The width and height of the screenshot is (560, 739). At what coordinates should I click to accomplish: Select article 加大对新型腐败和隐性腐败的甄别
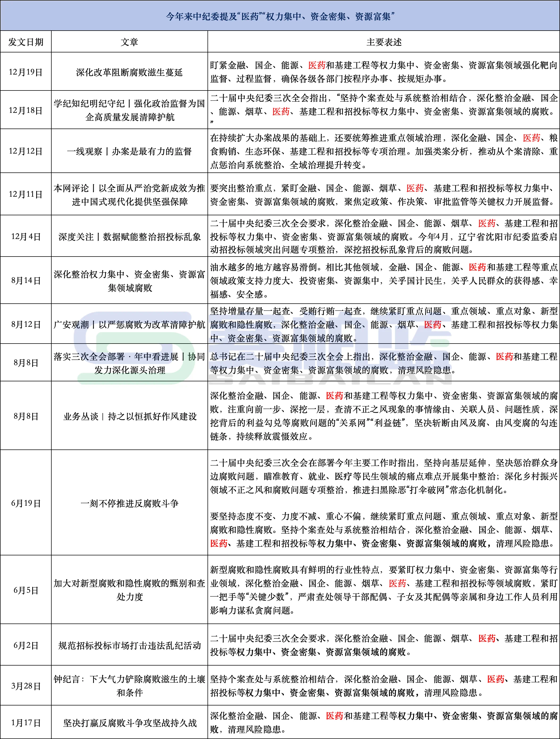130,590
